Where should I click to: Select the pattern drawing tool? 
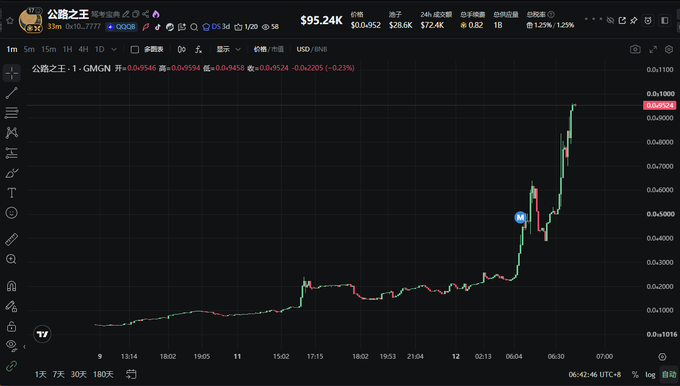point(12,133)
